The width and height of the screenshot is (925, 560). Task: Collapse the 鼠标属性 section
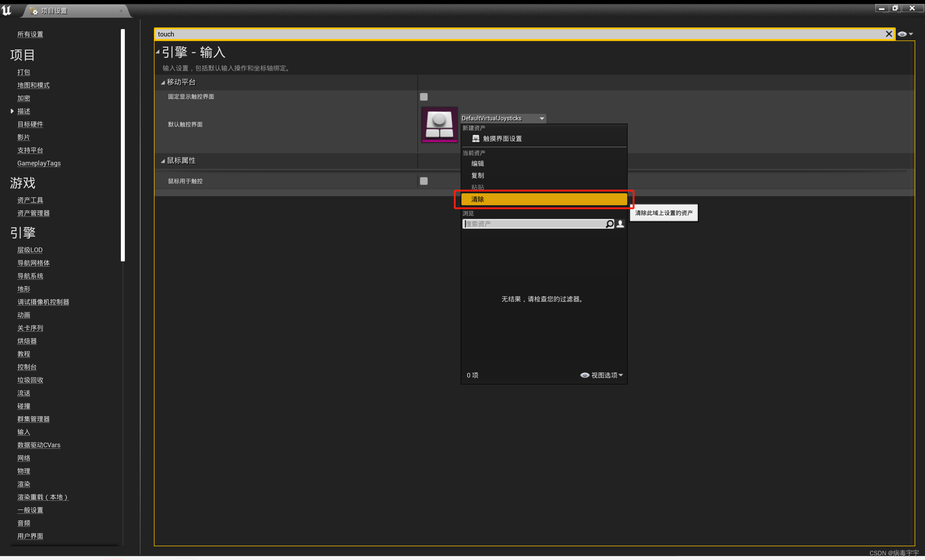[163, 161]
